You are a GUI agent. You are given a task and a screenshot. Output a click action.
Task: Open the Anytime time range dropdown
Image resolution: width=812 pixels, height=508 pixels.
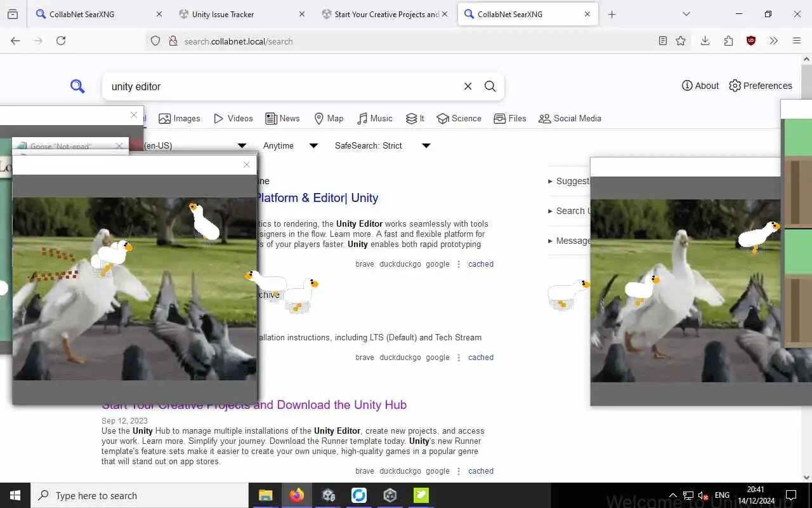pyautogui.click(x=291, y=145)
